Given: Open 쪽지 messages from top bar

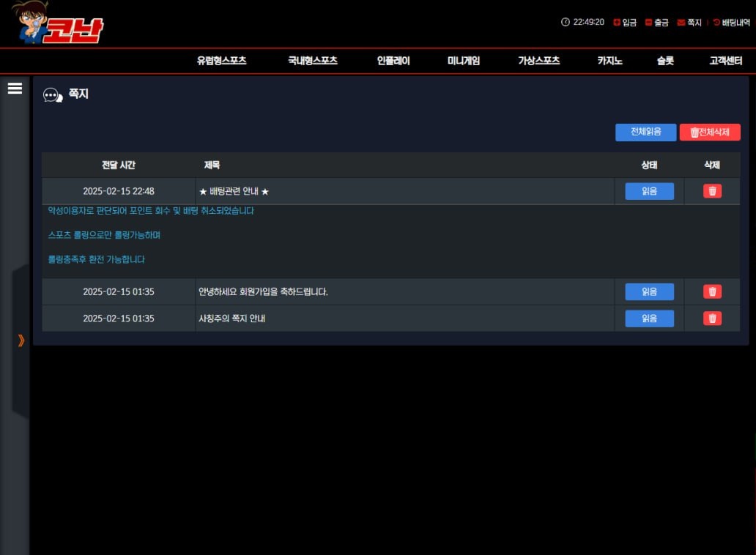Looking at the screenshot, I should click(x=689, y=23).
